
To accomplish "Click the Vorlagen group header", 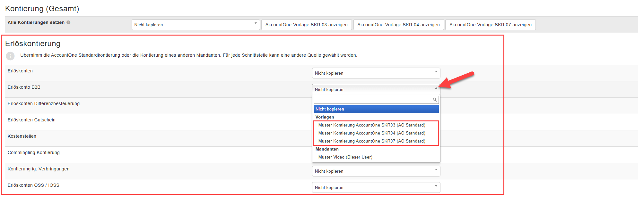I will coord(325,117).
